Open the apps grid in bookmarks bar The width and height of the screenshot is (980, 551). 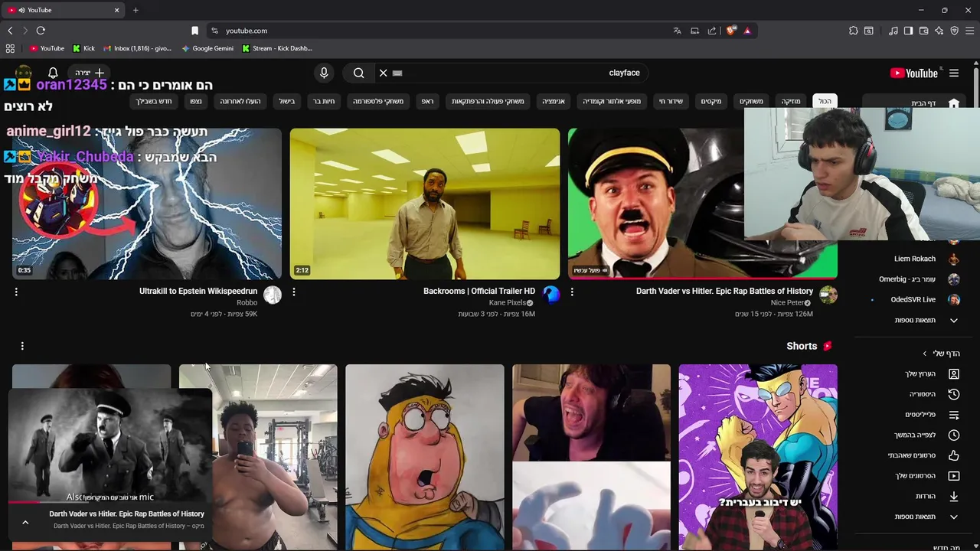coord(10,48)
